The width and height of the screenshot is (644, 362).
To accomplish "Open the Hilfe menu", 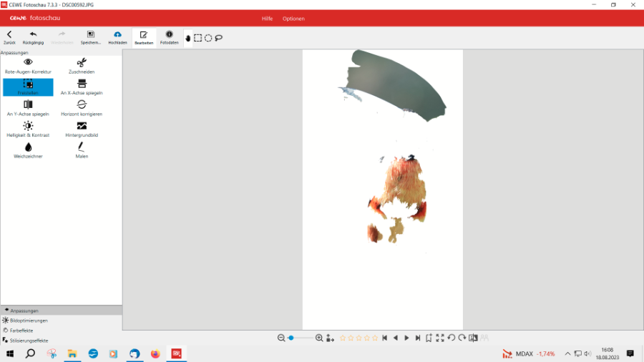I will coord(268,19).
